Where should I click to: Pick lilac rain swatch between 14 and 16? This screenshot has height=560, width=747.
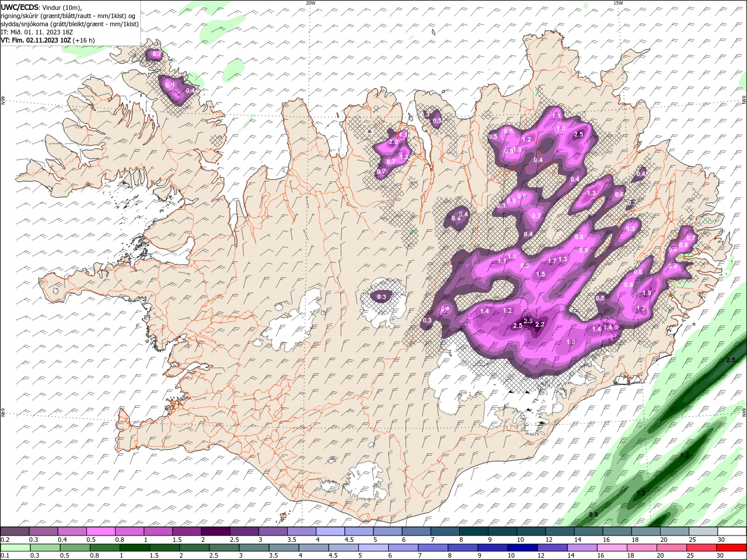(x=582, y=548)
